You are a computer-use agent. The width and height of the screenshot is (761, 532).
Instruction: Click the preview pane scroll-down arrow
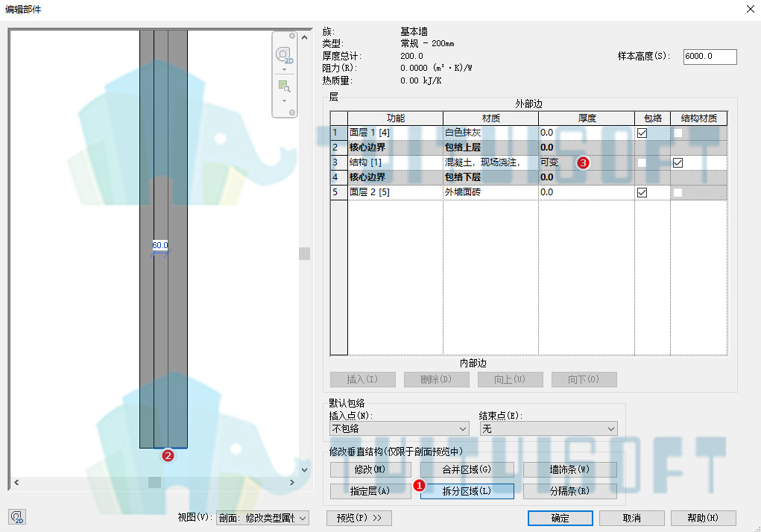(304, 469)
